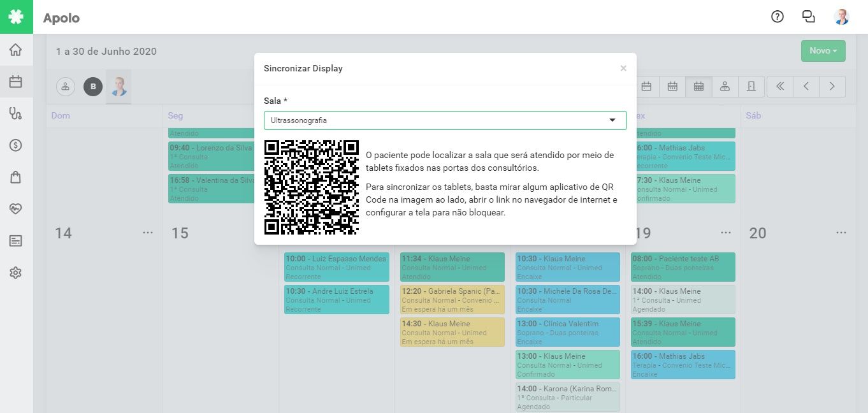Open the green Novo dropdown button
Screen dimensions: 868x413
click(x=823, y=51)
